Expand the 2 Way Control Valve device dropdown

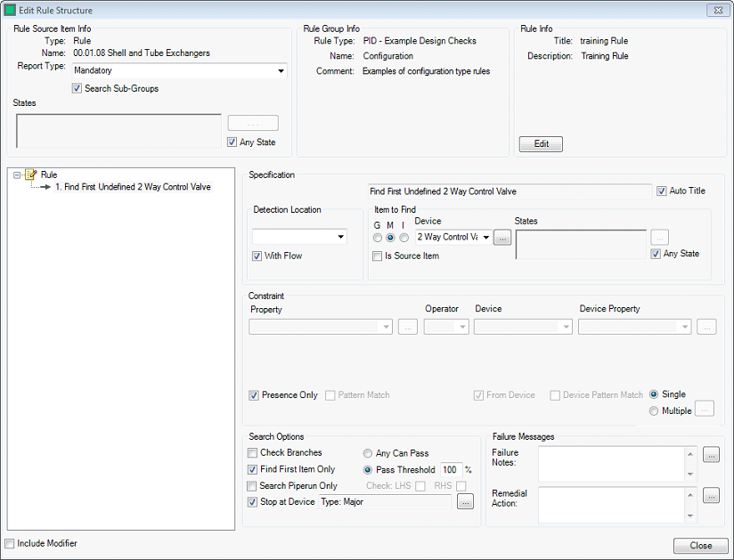coord(485,237)
